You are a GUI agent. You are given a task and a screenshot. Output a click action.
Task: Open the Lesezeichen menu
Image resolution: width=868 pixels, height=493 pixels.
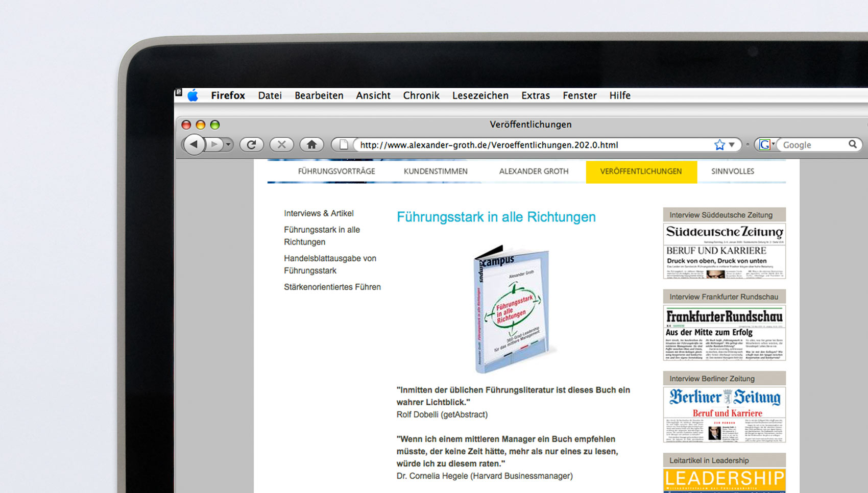[x=480, y=95]
